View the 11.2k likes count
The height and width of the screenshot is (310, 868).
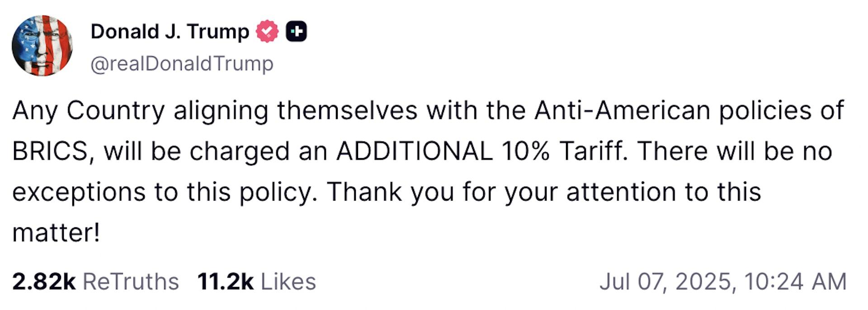pyautogui.click(x=225, y=282)
